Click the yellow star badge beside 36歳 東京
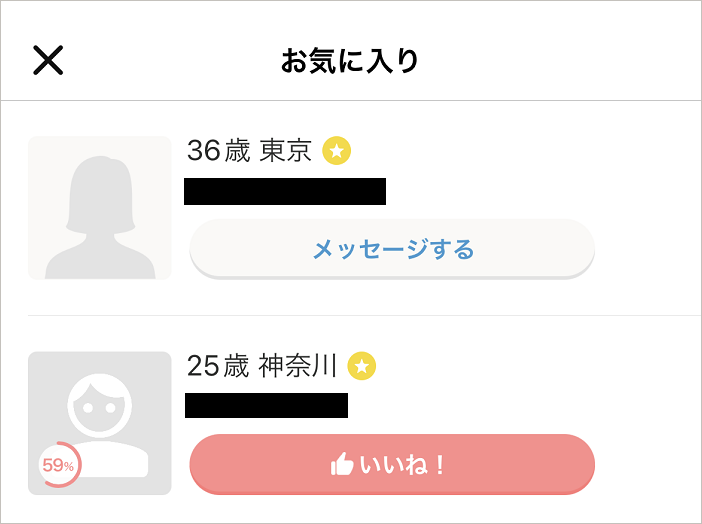 pyautogui.click(x=337, y=150)
